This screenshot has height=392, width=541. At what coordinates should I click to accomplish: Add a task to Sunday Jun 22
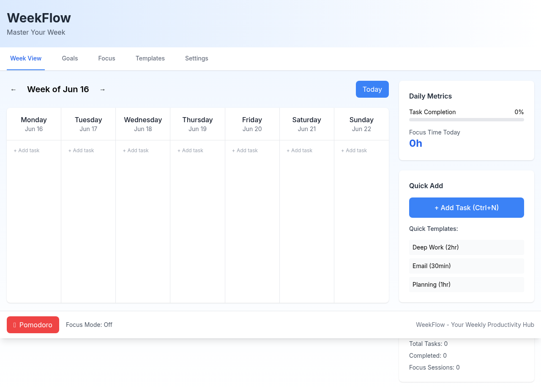point(354,151)
